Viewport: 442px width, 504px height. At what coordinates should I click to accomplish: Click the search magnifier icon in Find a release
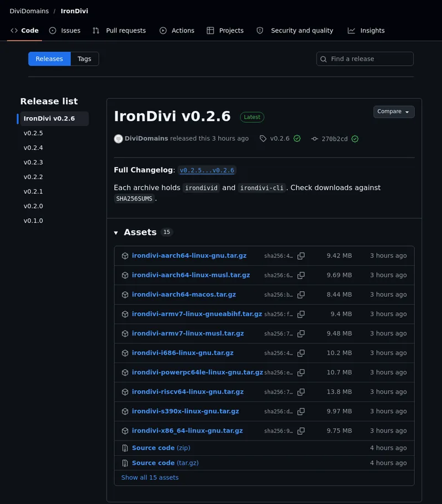(x=324, y=59)
